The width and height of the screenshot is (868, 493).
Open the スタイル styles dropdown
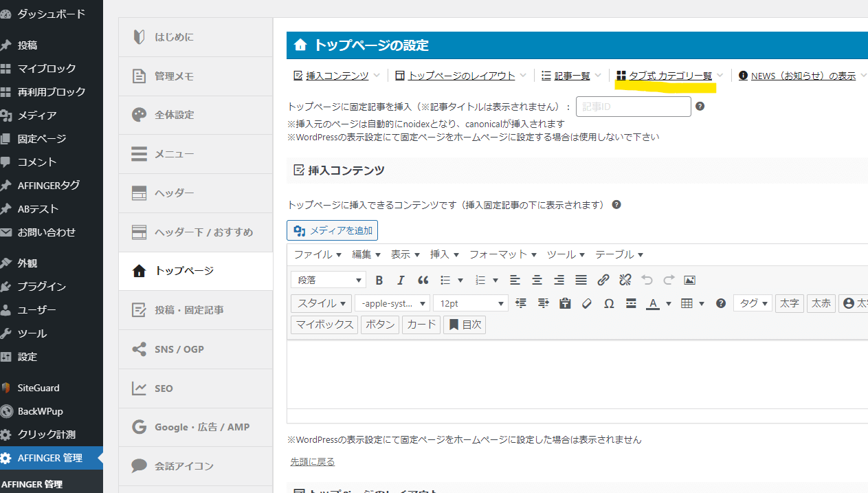click(322, 303)
